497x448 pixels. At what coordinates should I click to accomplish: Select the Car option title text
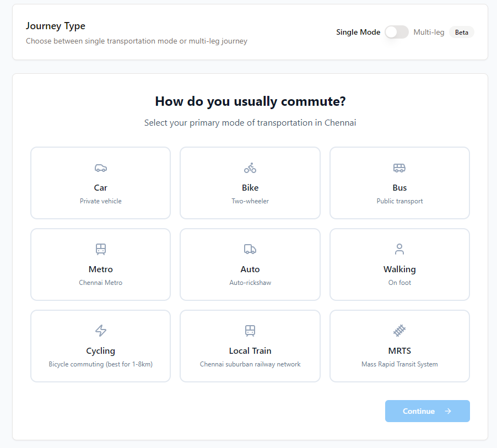(100, 187)
